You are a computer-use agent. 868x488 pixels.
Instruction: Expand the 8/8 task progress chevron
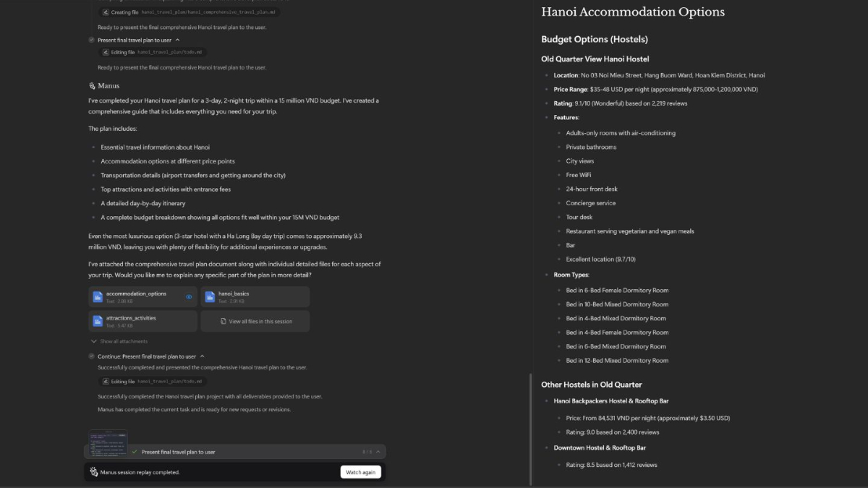[378, 452]
